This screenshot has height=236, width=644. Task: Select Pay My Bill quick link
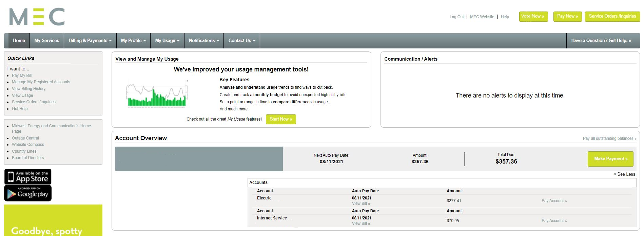22,76
